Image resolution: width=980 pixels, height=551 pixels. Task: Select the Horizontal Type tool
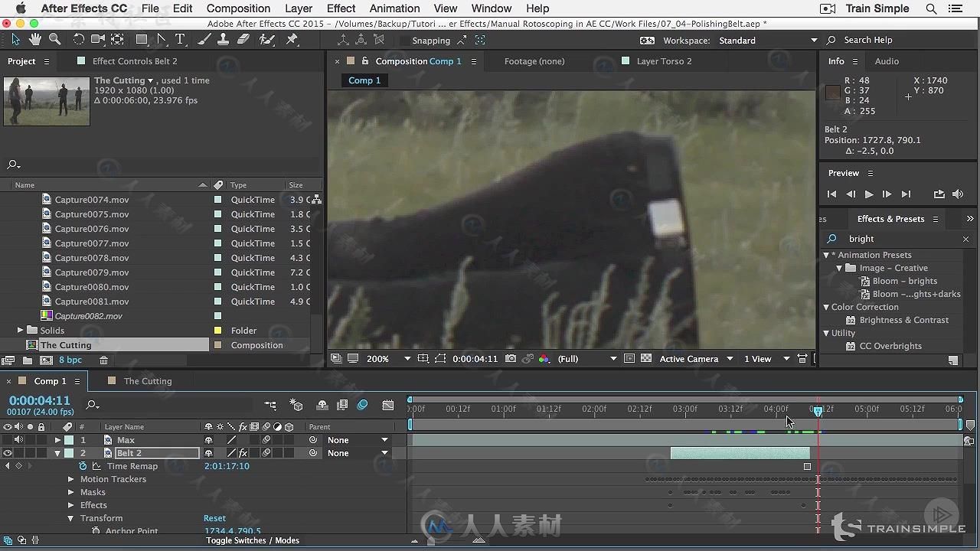tap(180, 40)
